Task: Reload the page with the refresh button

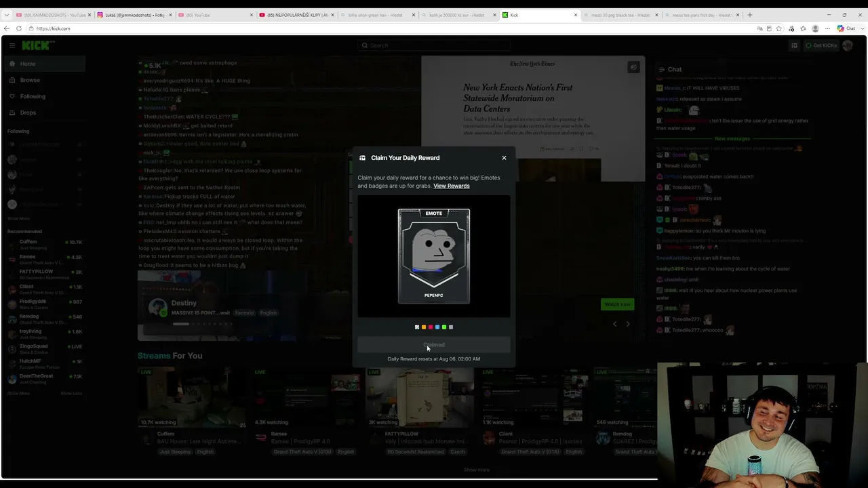Action: [x=19, y=28]
